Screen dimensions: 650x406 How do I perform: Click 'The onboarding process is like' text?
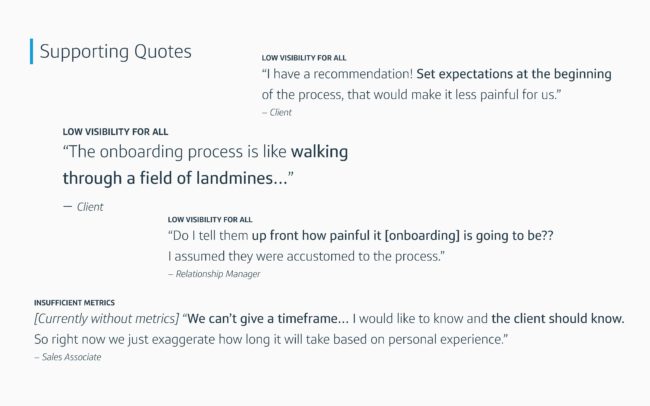[175, 152]
